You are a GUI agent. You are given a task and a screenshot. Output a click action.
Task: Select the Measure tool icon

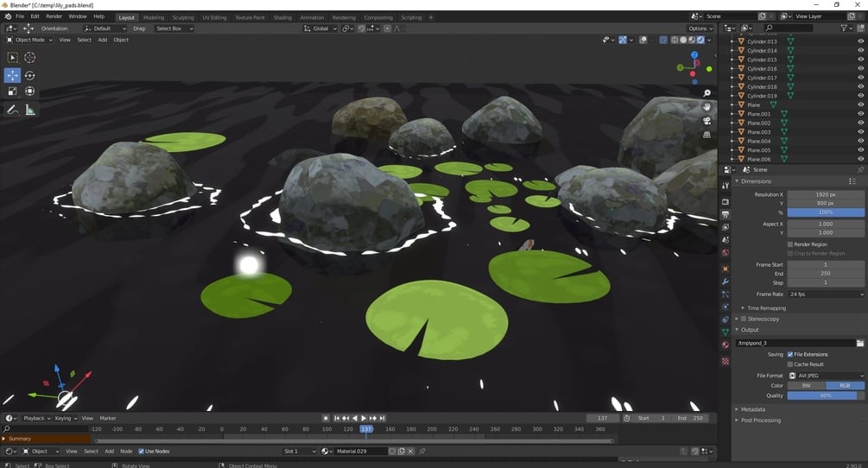pos(30,110)
